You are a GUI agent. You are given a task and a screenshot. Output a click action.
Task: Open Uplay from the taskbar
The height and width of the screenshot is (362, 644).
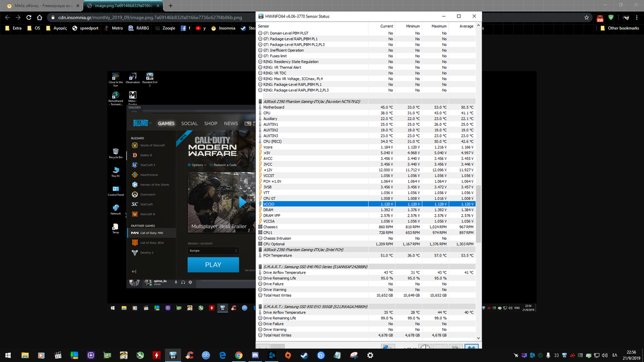(x=320, y=355)
